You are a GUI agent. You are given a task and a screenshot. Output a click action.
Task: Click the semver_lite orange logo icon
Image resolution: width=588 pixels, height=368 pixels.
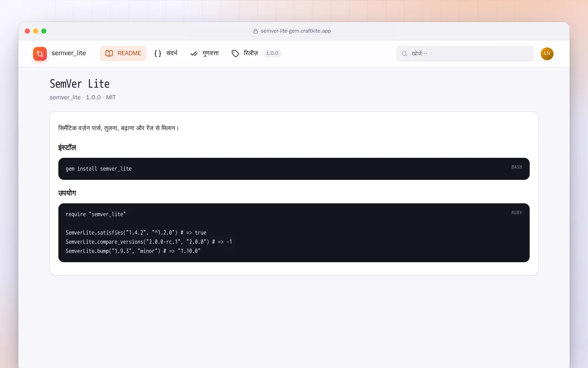[x=40, y=54]
